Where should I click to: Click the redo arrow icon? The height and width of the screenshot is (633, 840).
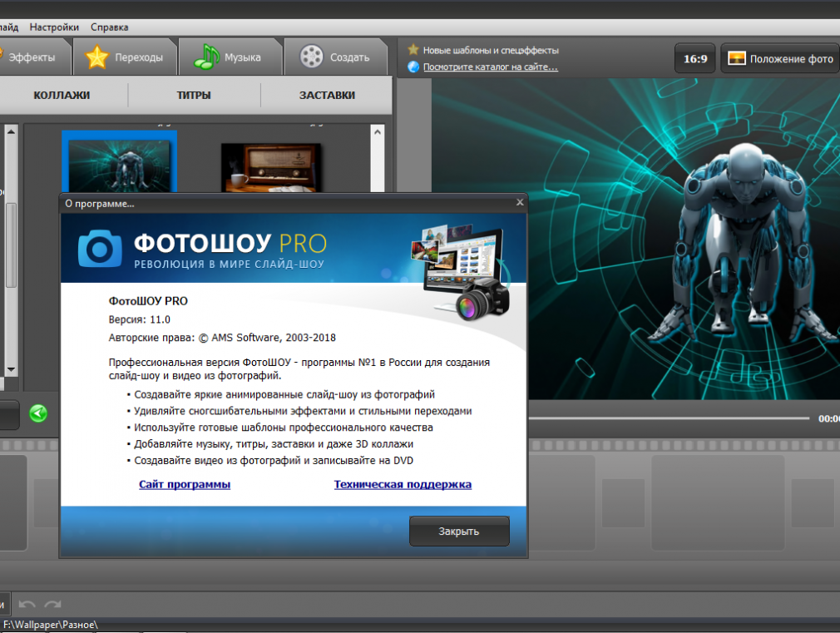point(52,605)
